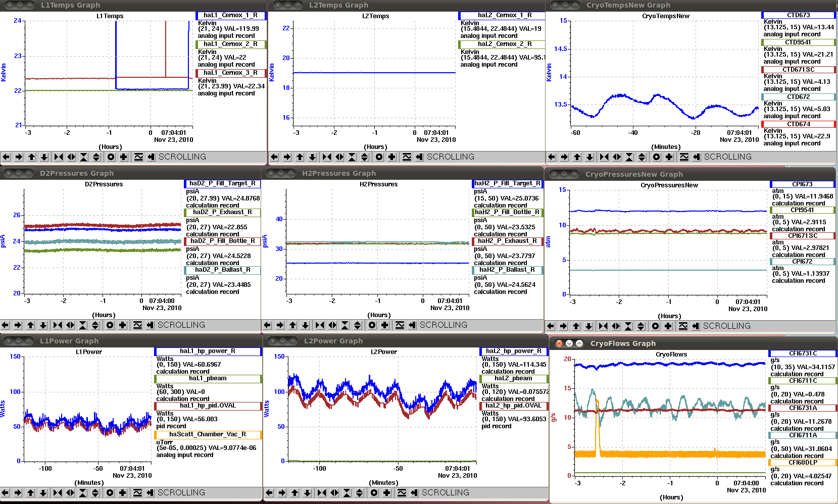Zoom out horizontally on the D2Pressures graph
The height and width of the screenshot is (504, 838).
[70, 325]
